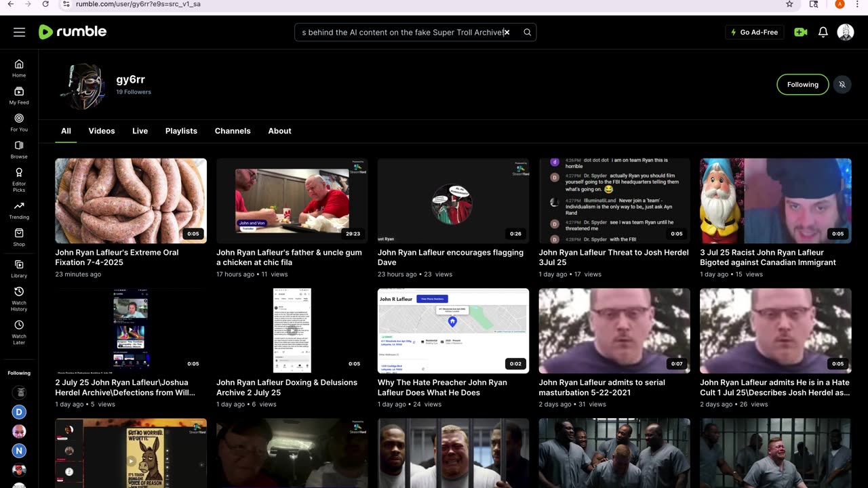Screen dimensions: 868x488
Task: Open the followed channel with D avatar
Action: click(x=19, y=411)
